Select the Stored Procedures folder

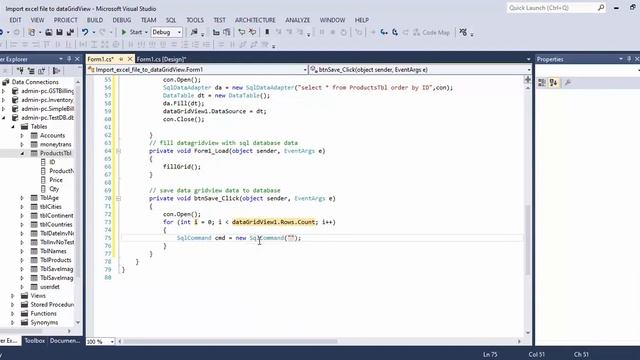coord(52,305)
